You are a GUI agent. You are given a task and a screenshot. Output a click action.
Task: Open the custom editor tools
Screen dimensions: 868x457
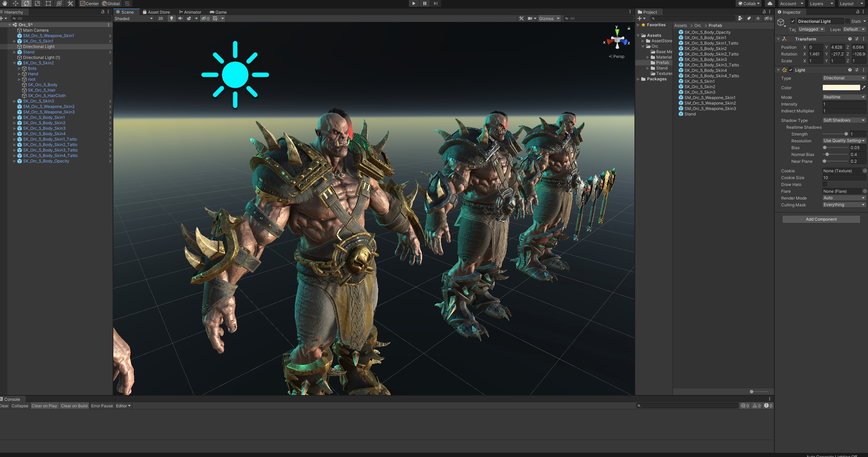[70, 3]
